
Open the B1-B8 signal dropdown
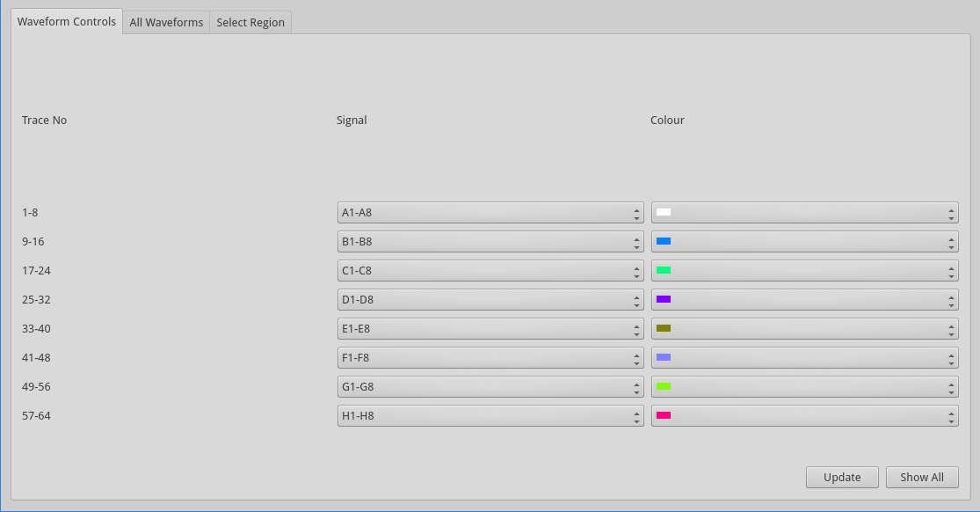click(490, 242)
